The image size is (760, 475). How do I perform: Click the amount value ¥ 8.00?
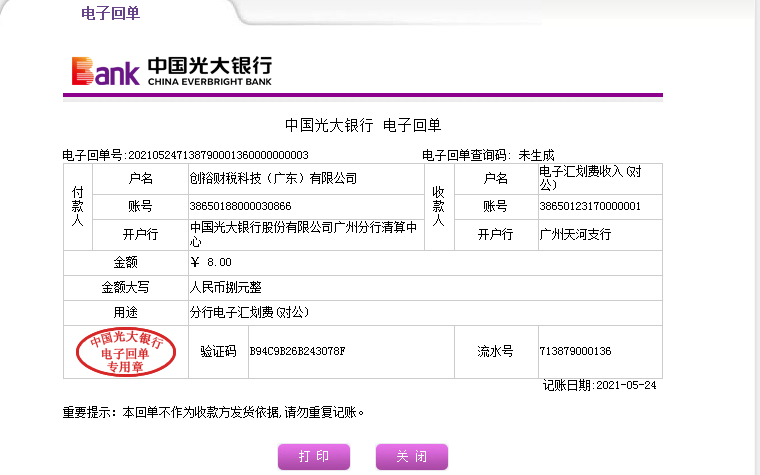[211, 262]
